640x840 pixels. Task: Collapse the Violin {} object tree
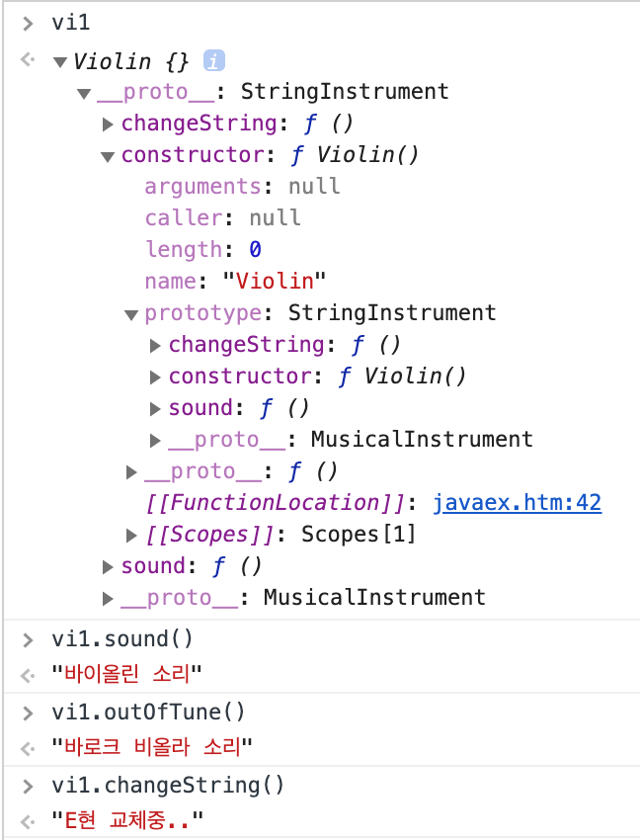[x=60, y=62]
